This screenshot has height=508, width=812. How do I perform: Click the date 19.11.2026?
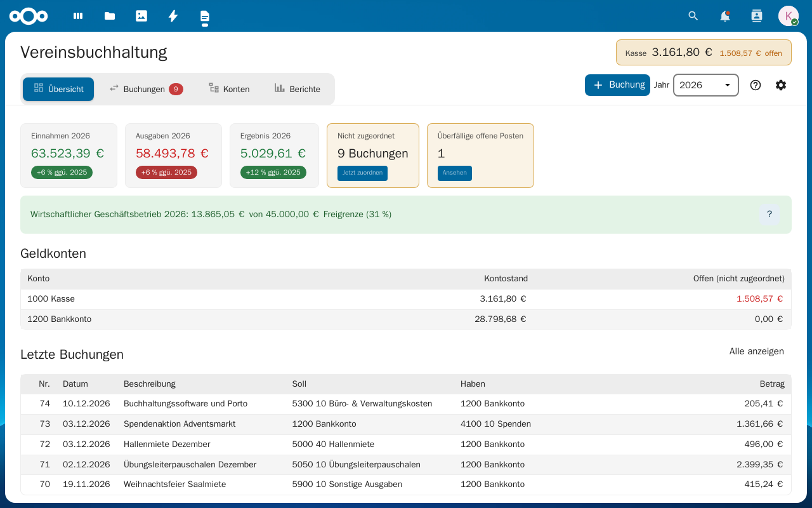point(86,485)
